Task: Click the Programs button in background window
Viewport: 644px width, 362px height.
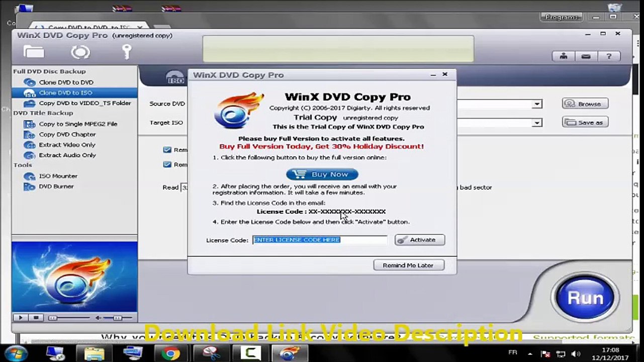Action: 562,17
